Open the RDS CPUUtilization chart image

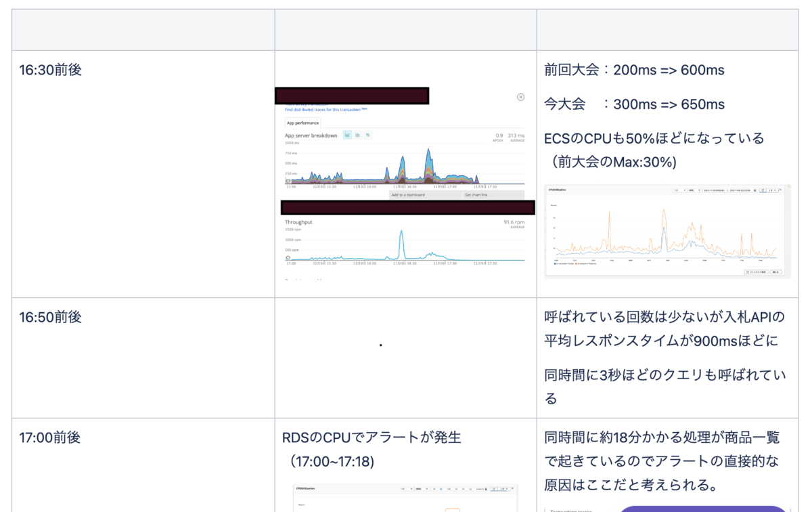[x=405, y=498]
